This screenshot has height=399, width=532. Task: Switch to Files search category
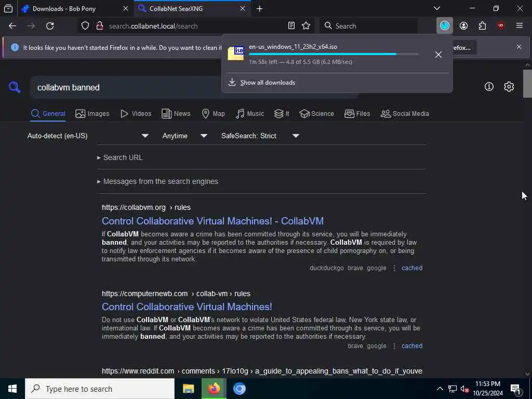pos(357,114)
